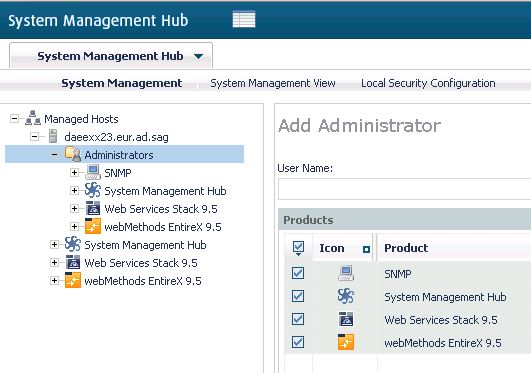
Task: Uncheck the webMethods EntireX 9.5 checkbox
Action: tap(298, 342)
